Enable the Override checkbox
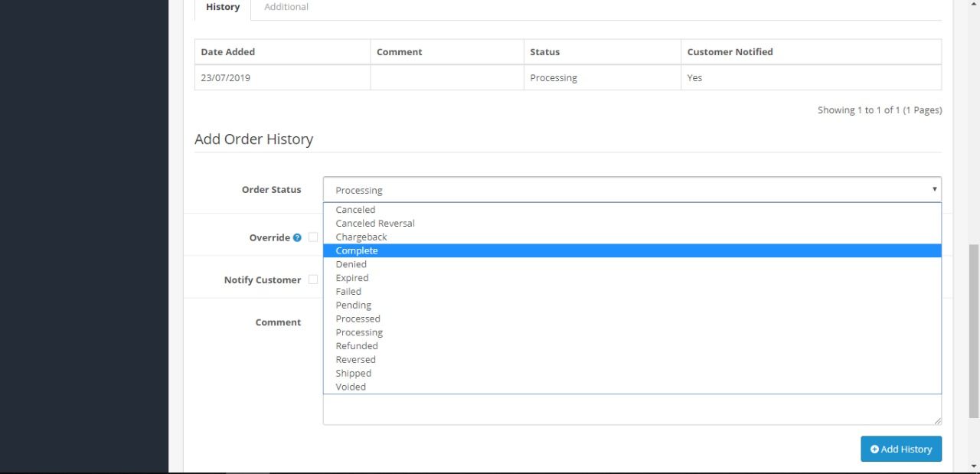Screen dimensions: 980x474 (313, 237)
